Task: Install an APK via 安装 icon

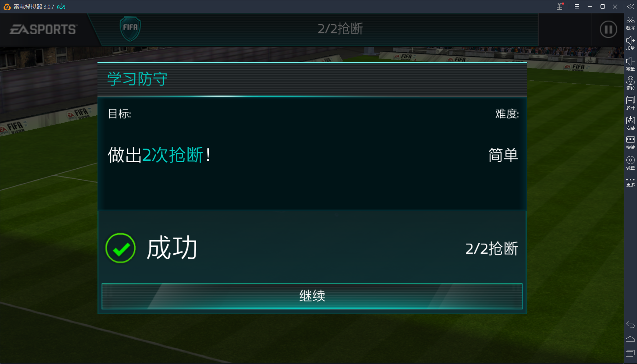Action: point(630,123)
